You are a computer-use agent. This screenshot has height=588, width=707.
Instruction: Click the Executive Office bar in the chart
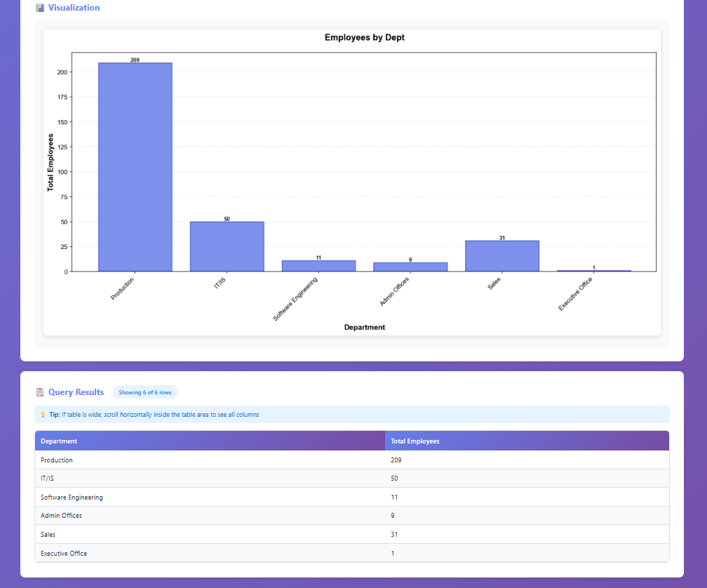point(593,270)
